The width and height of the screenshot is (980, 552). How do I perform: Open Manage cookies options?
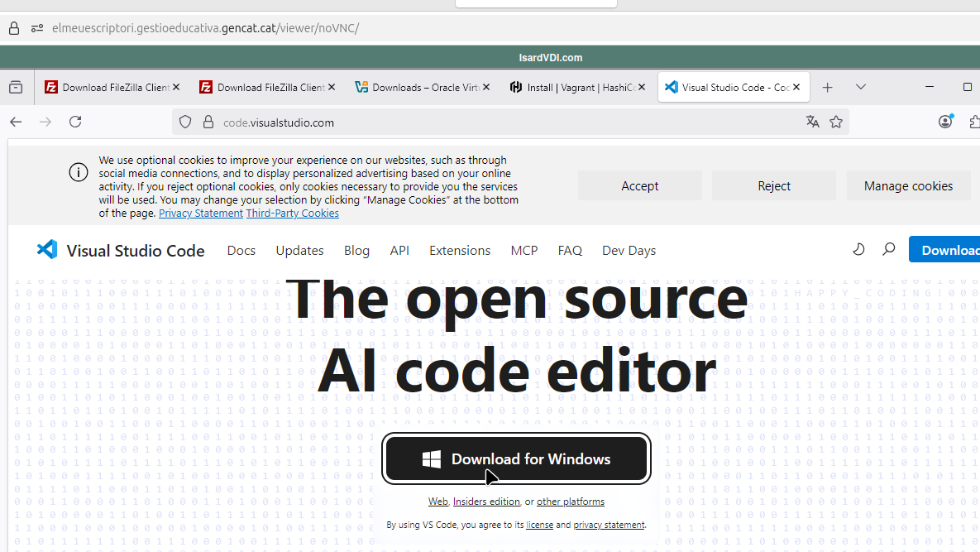pyautogui.click(x=907, y=186)
